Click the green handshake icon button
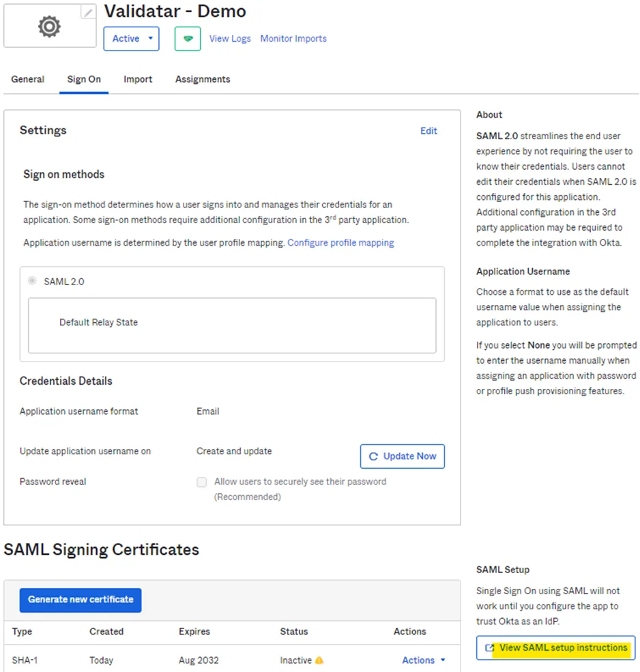 [x=188, y=39]
